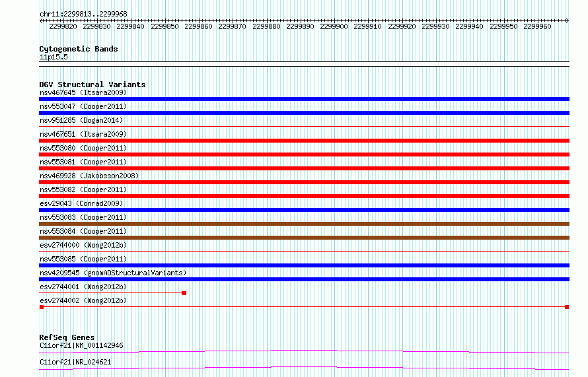Click the right red end block of esv2744002

567,307
